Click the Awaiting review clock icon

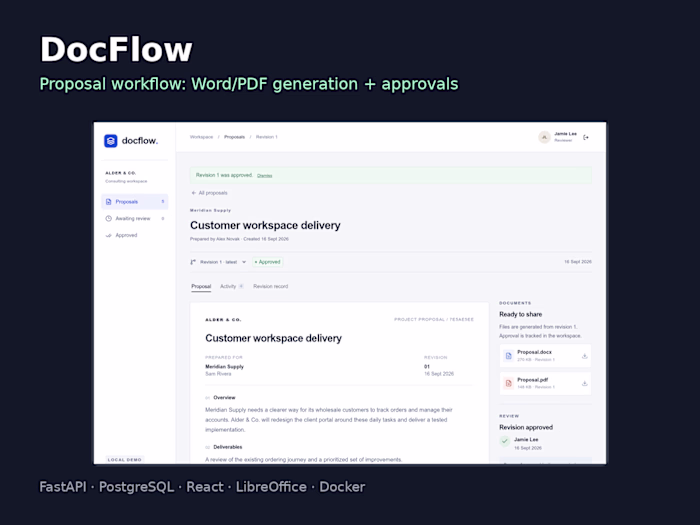[108, 218]
